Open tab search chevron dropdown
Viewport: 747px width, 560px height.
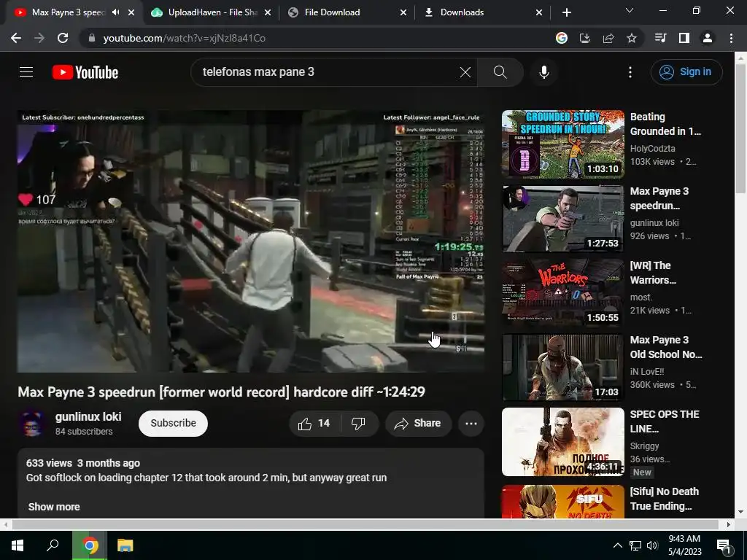[x=630, y=10]
